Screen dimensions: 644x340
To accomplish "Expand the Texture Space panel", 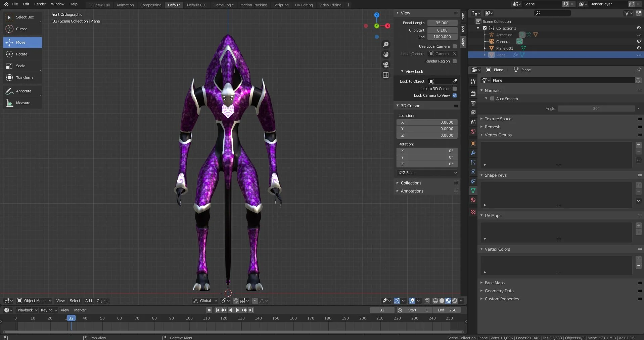I will click(x=498, y=119).
